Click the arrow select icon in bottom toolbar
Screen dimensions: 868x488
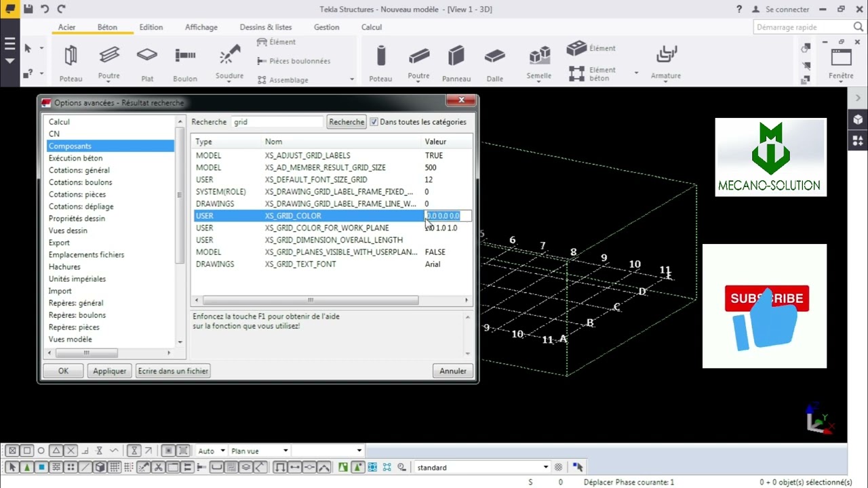[12, 467]
